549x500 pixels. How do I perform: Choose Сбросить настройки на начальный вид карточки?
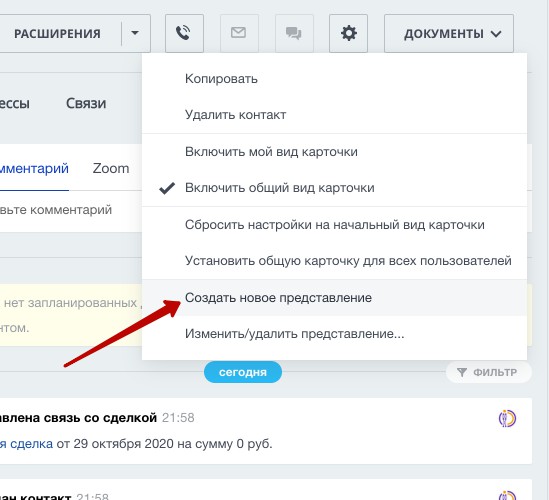click(x=334, y=225)
